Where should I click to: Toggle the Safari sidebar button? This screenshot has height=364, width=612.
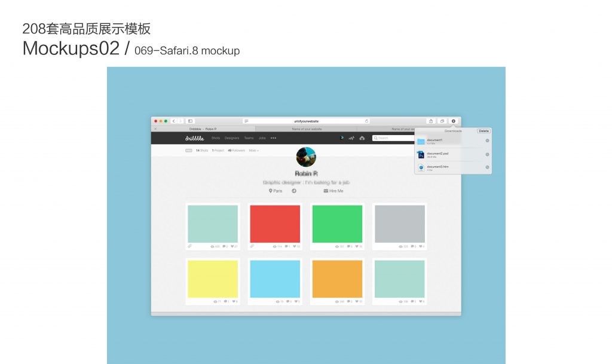tap(190, 121)
